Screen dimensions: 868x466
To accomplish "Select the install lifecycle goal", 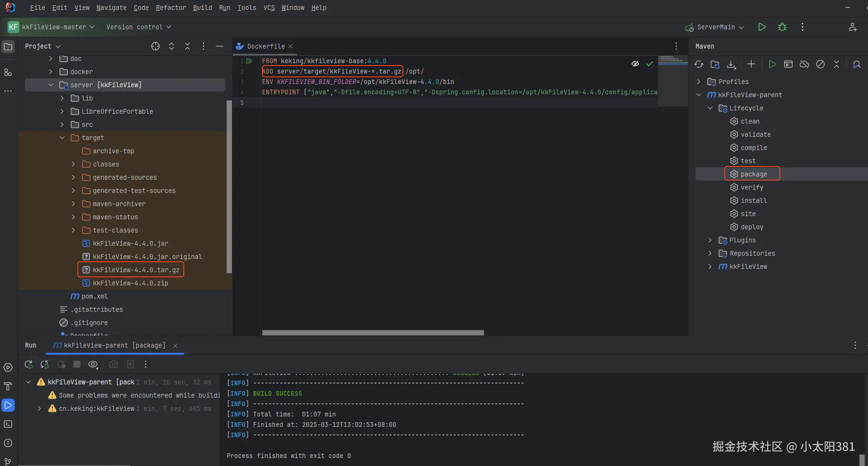I will [x=753, y=200].
